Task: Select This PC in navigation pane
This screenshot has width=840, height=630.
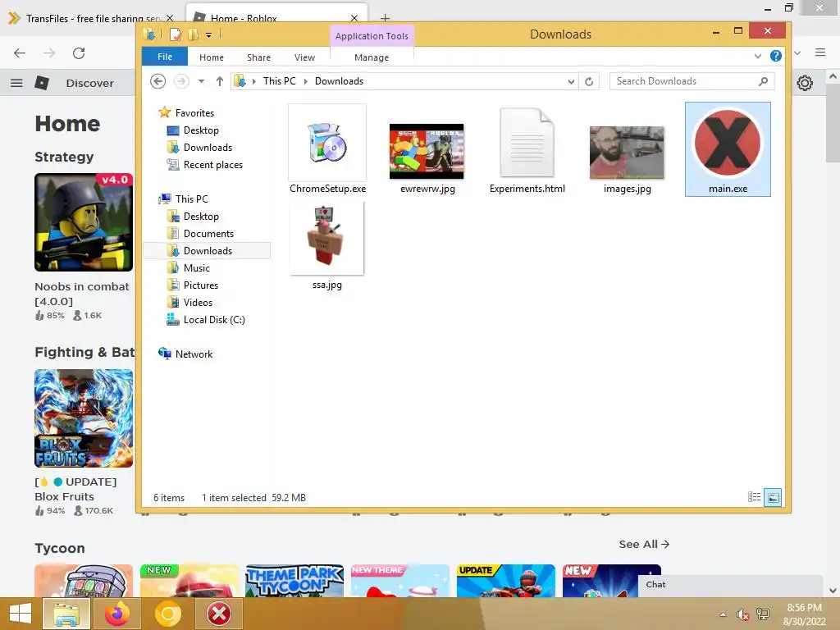Action: point(183,199)
